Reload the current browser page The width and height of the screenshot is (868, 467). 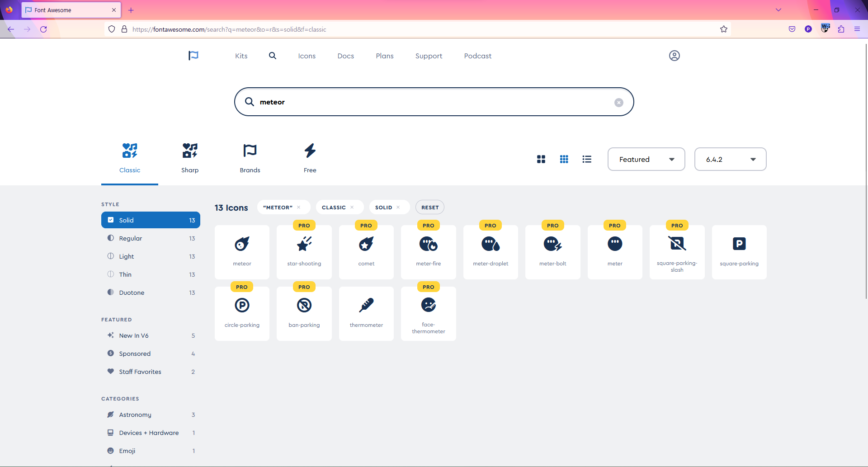point(43,29)
